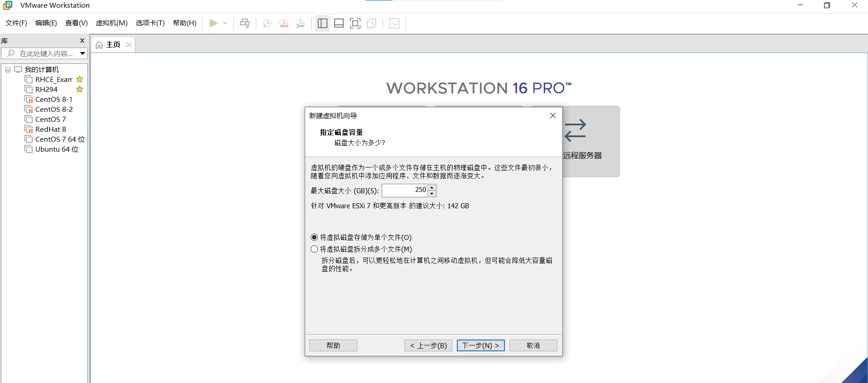Select the RH294 virtual machine
Image resolution: width=868 pixels, height=383 pixels.
(46, 89)
